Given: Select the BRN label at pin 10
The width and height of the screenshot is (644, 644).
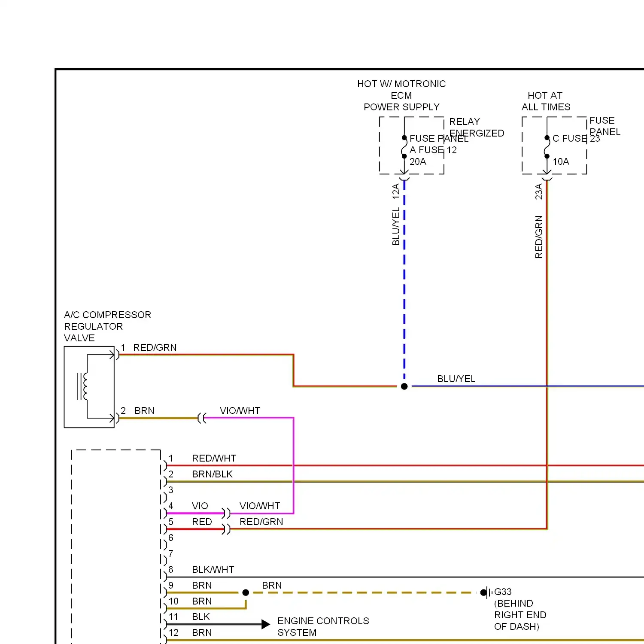Looking at the screenshot, I should [x=202, y=601].
